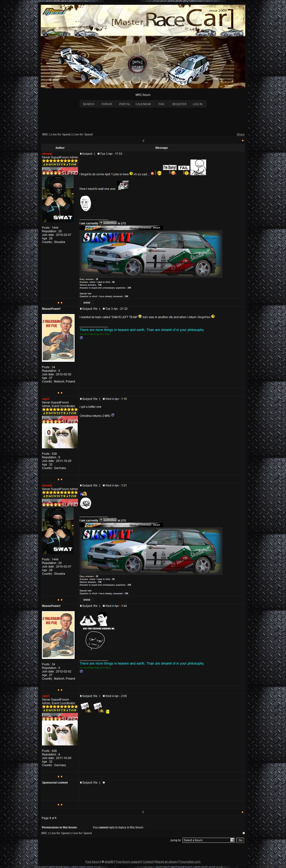Viewport: 286px width, 868px height.
Task: Click MousePower's poster avatar on the 21:32 post
Action: tap(58, 338)
